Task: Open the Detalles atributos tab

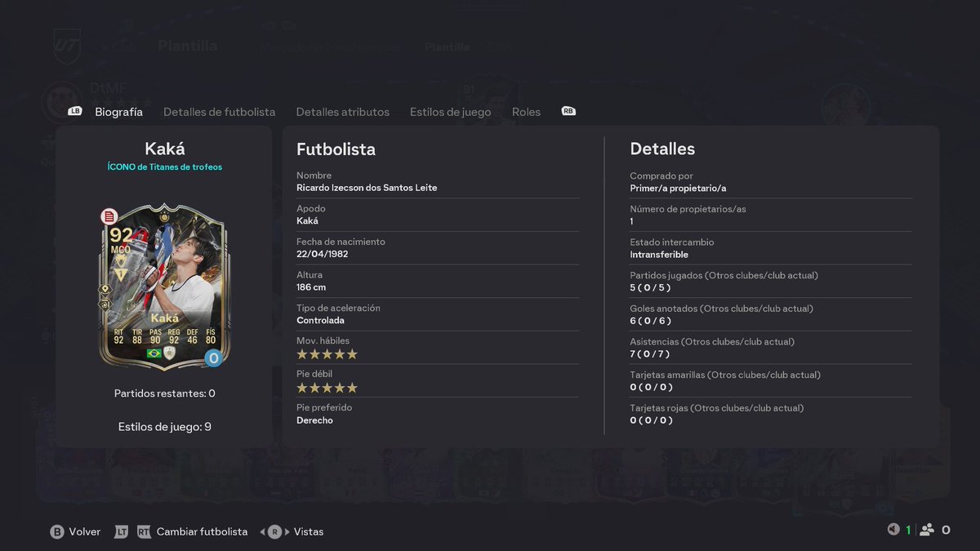Action: click(342, 112)
